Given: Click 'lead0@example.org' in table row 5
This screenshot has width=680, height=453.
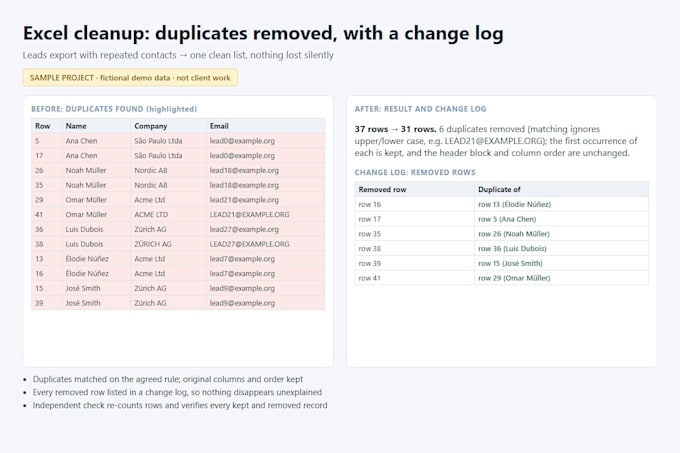Looking at the screenshot, I should click(x=242, y=141).
